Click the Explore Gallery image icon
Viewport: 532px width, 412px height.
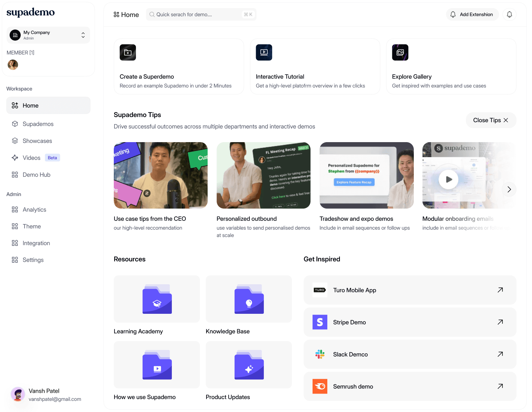point(400,52)
